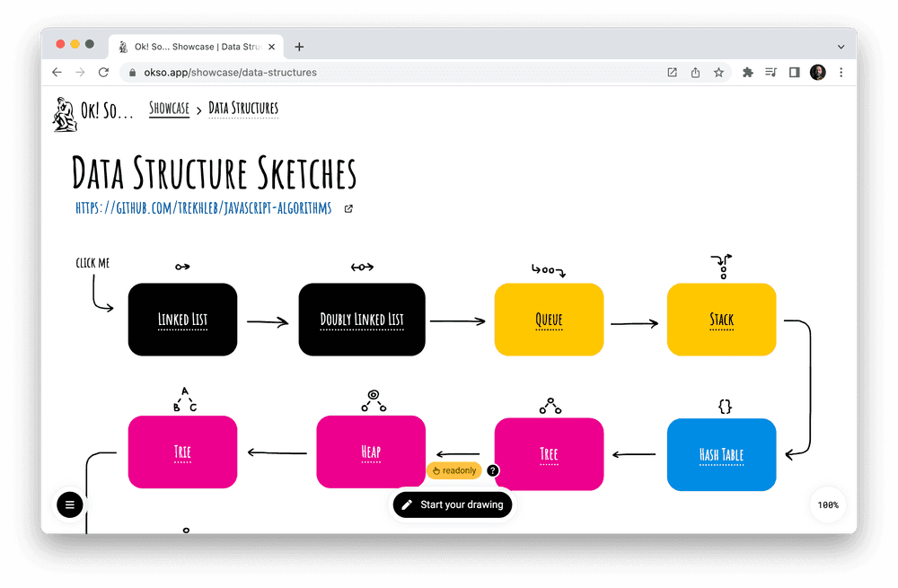Toggle the readonly mode badge

(x=454, y=470)
